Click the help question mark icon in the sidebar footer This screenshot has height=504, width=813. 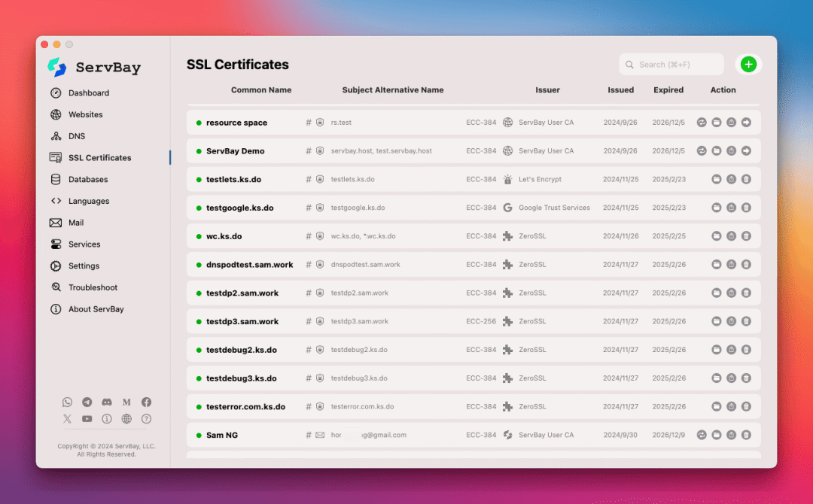(x=146, y=418)
